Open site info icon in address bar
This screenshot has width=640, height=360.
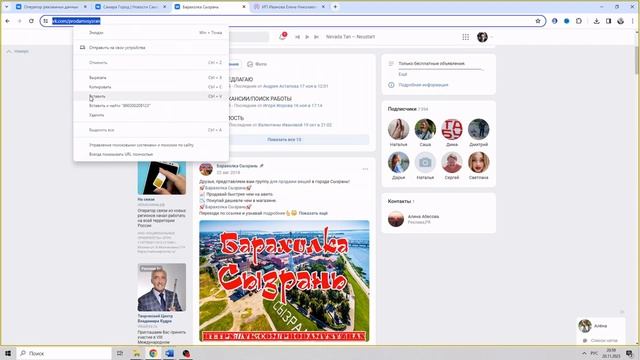[46, 21]
